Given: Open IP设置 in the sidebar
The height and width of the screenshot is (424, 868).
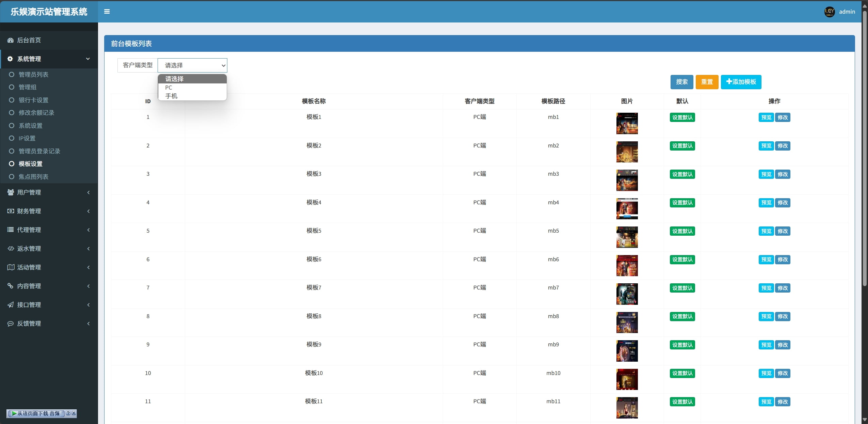Looking at the screenshot, I should [27, 138].
